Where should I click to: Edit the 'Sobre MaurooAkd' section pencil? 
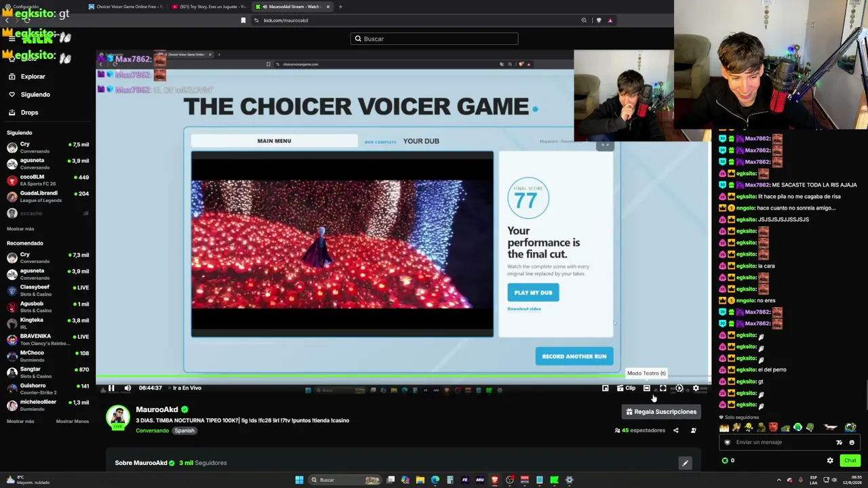(x=685, y=463)
